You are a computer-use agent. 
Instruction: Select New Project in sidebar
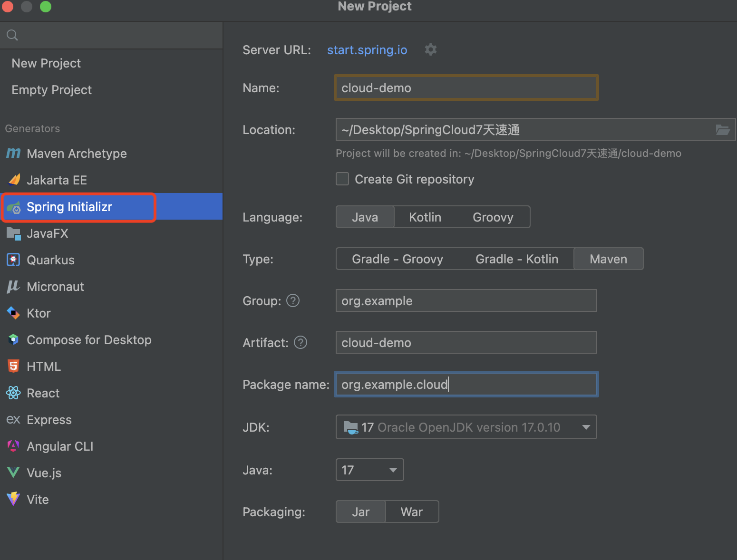[111, 63]
